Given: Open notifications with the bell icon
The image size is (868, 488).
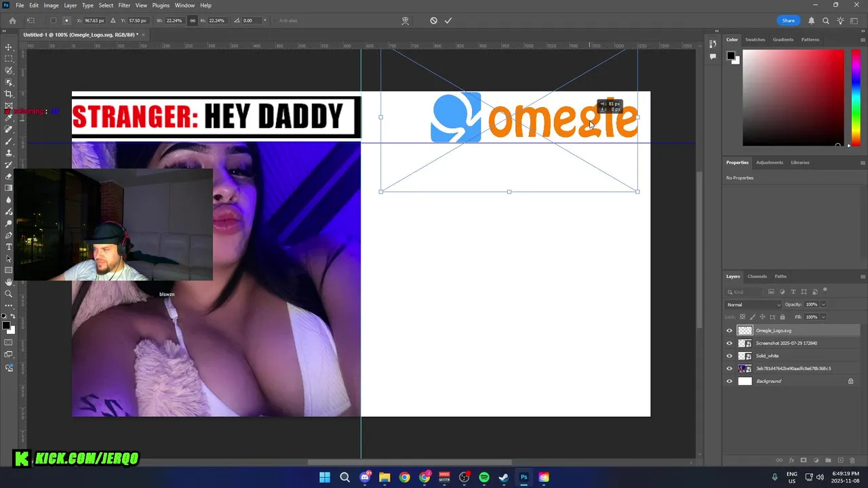Looking at the screenshot, I should click(x=812, y=20).
